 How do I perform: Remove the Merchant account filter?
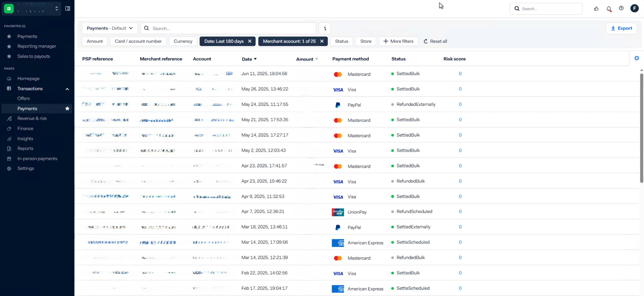[x=322, y=41]
